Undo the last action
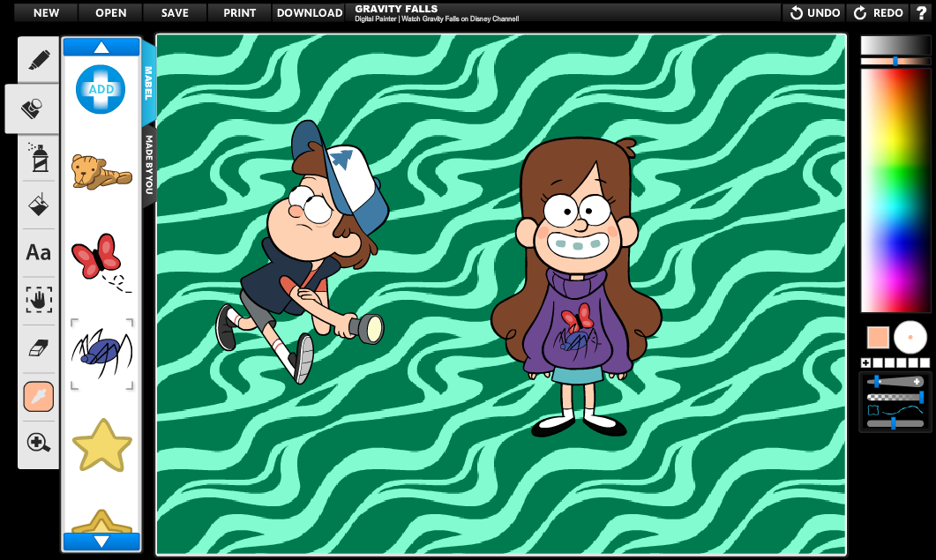 click(x=815, y=12)
